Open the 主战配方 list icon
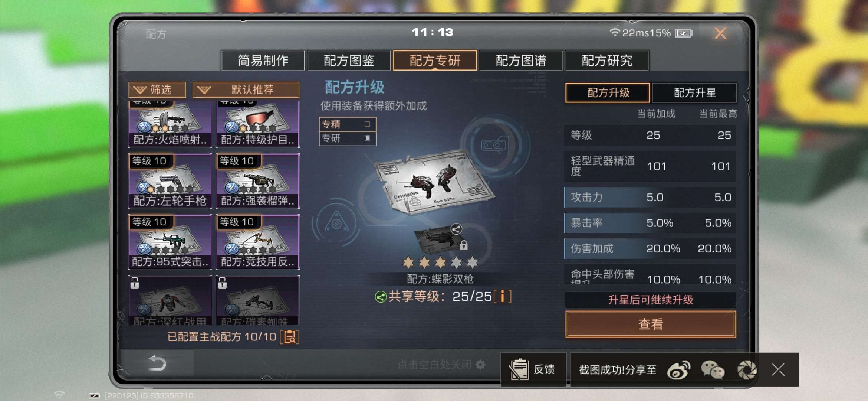This screenshot has height=401, width=868. point(290,337)
